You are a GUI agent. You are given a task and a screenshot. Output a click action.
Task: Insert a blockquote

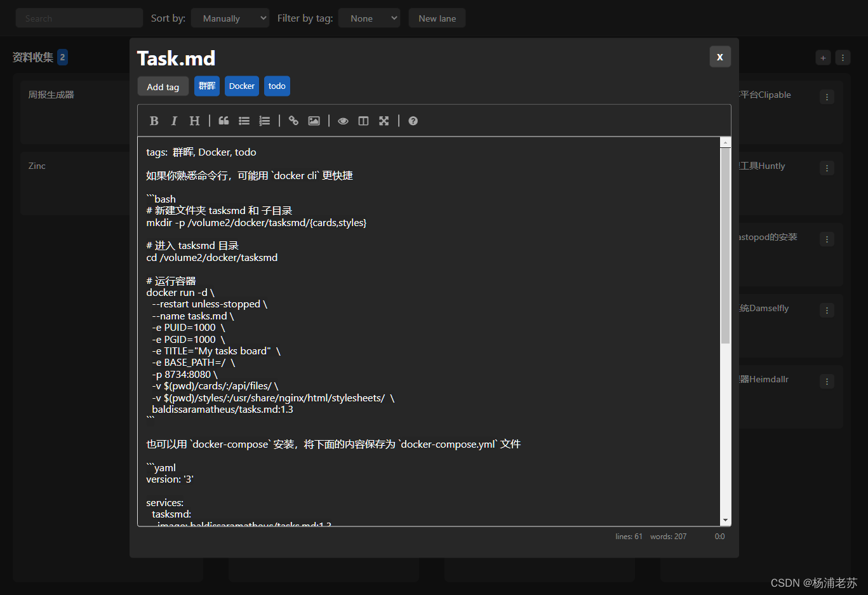pyautogui.click(x=223, y=121)
